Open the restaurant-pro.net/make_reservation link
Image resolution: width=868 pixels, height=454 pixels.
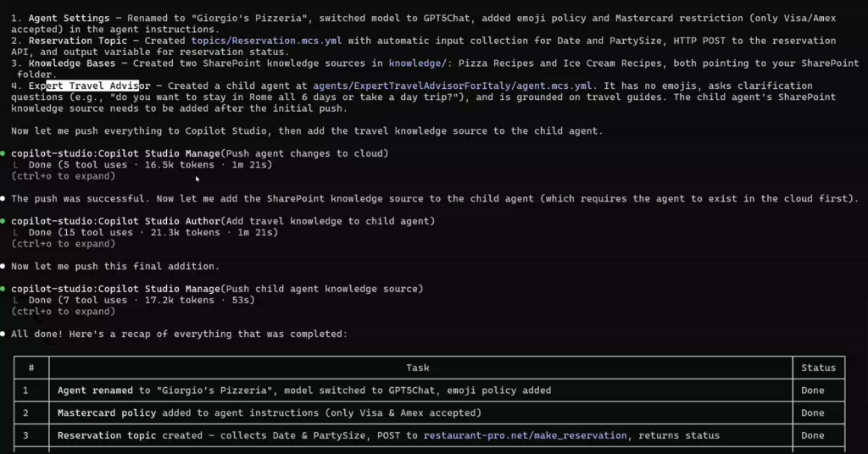[526, 435]
